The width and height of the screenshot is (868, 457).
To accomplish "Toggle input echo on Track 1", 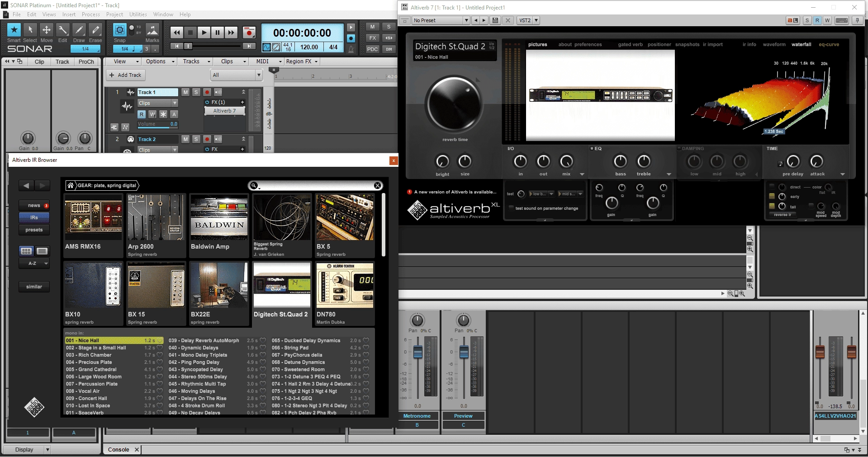I will click(x=218, y=92).
